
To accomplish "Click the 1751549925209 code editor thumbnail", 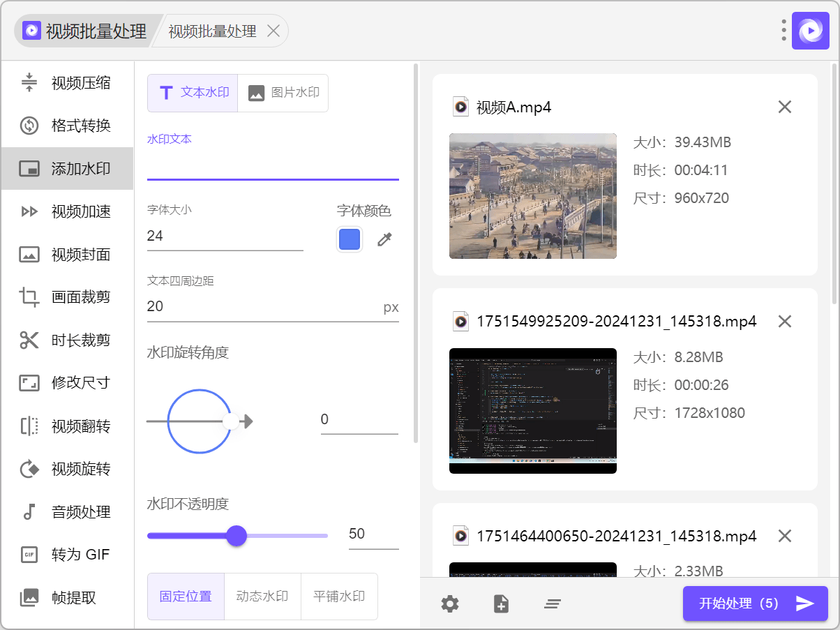I will [x=533, y=411].
